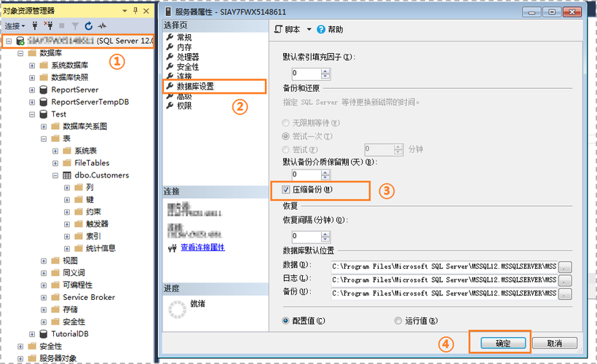Pin the Object Explorer panel
The height and width of the screenshot is (364, 597).
pos(135,11)
